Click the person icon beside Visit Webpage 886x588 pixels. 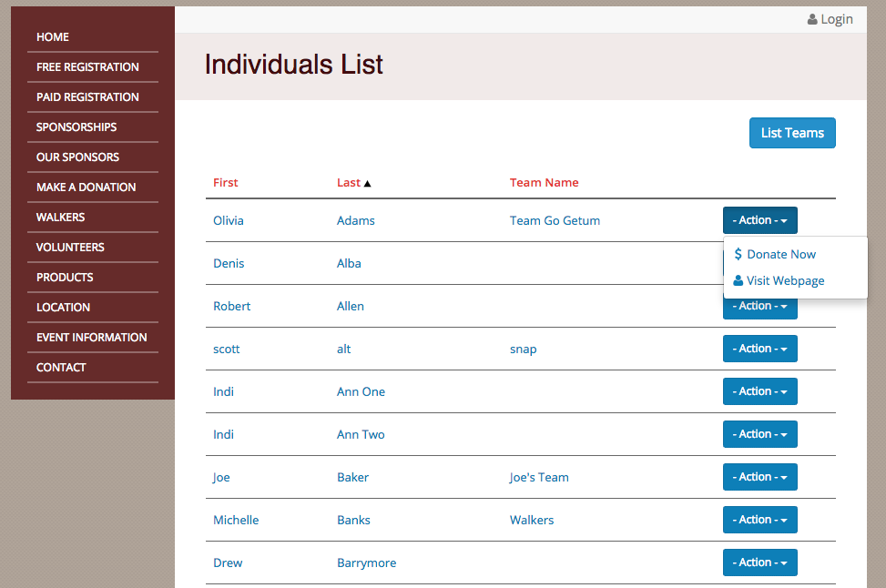coord(738,280)
